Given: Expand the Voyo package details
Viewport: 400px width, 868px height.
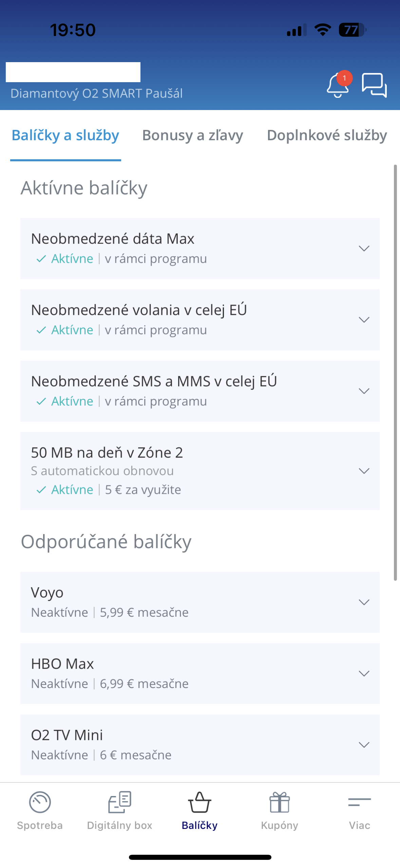Looking at the screenshot, I should coord(364,602).
